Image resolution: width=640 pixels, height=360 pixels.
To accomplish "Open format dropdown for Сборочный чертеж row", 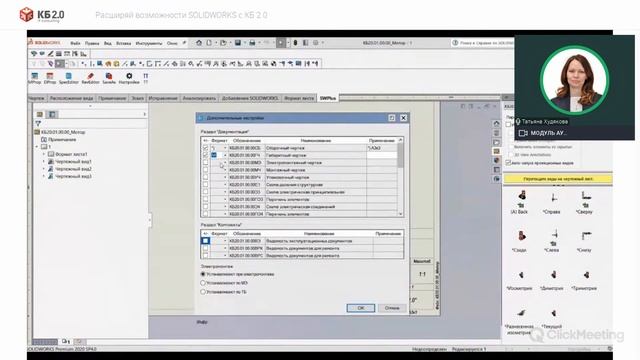I will click(225, 148).
